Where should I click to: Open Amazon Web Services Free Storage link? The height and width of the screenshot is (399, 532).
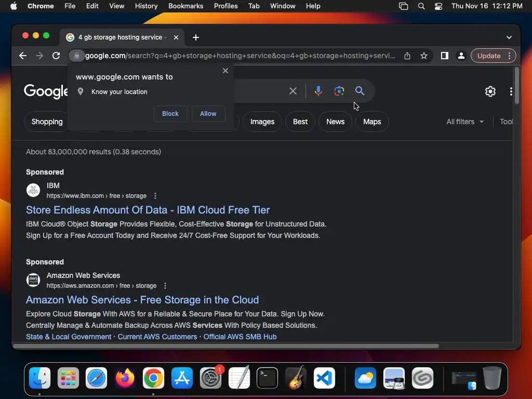click(x=142, y=300)
